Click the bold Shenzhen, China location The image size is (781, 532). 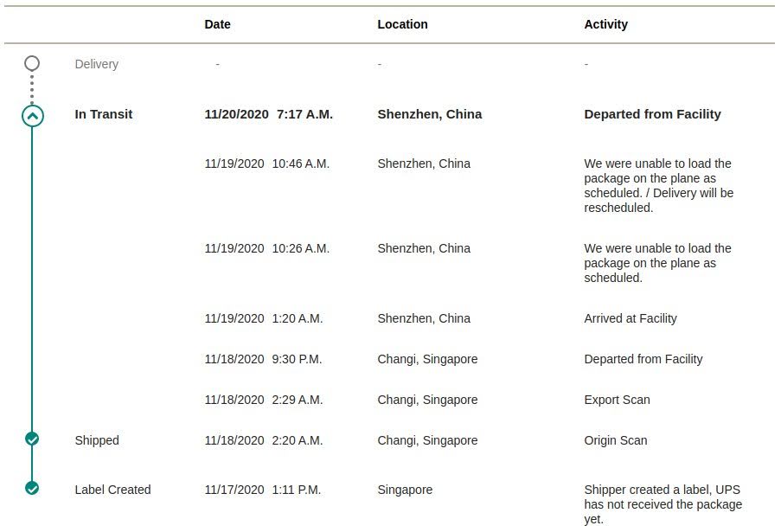coord(430,114)
